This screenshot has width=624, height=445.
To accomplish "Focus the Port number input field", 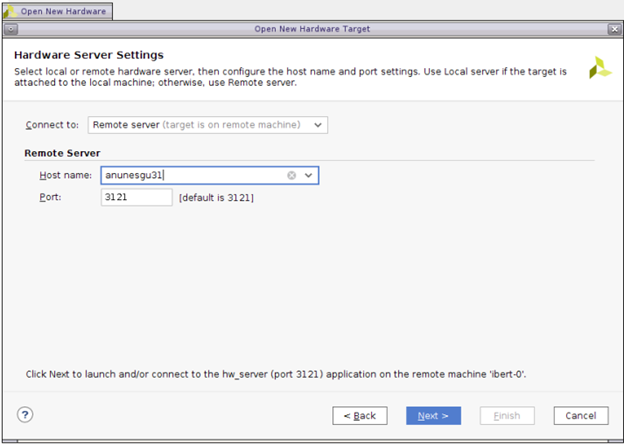I will click(137, 198).
